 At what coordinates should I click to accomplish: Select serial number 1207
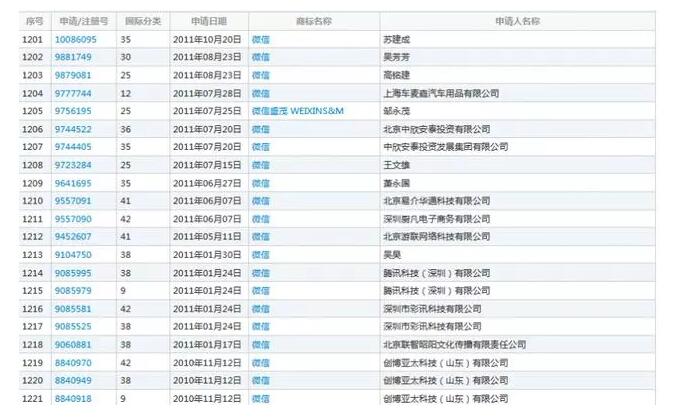point(33,147)
